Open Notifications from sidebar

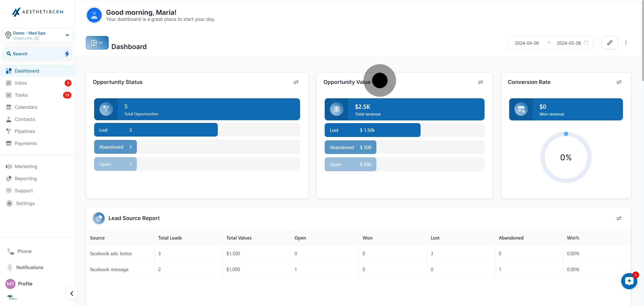coord(30,267)
